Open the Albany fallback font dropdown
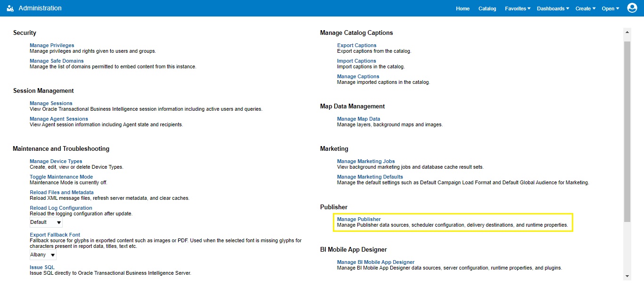644x287 pixels. 42,254
